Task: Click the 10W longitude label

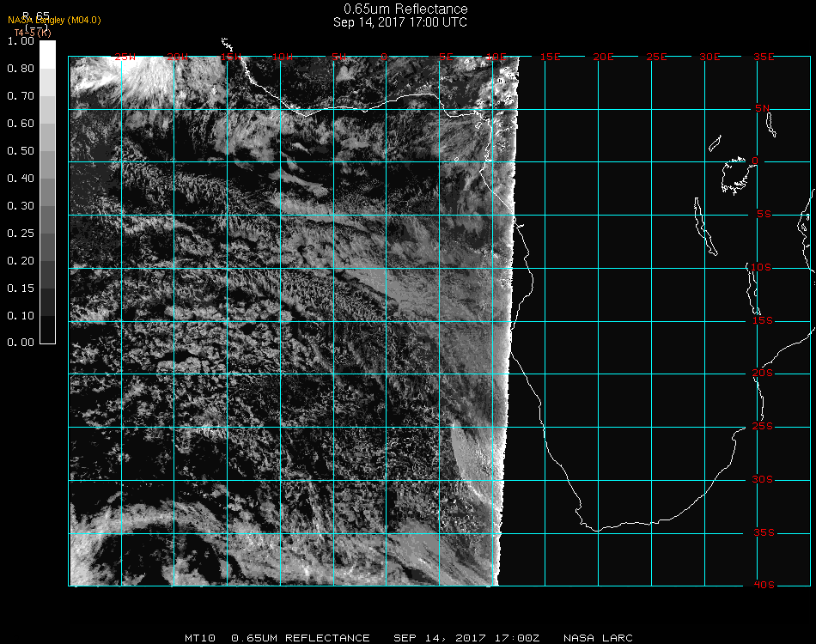Action: pos(283,58)
